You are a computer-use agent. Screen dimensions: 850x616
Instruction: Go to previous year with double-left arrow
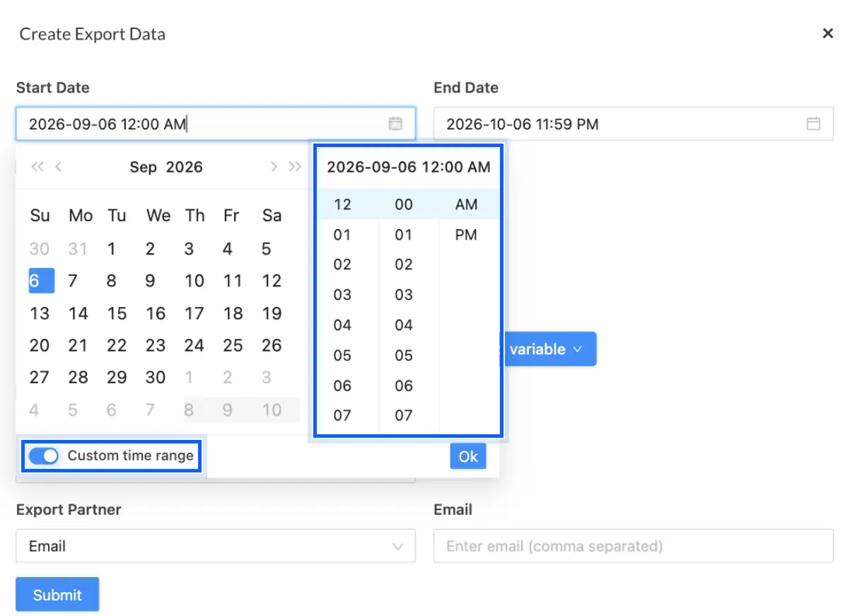coord(37,167)
